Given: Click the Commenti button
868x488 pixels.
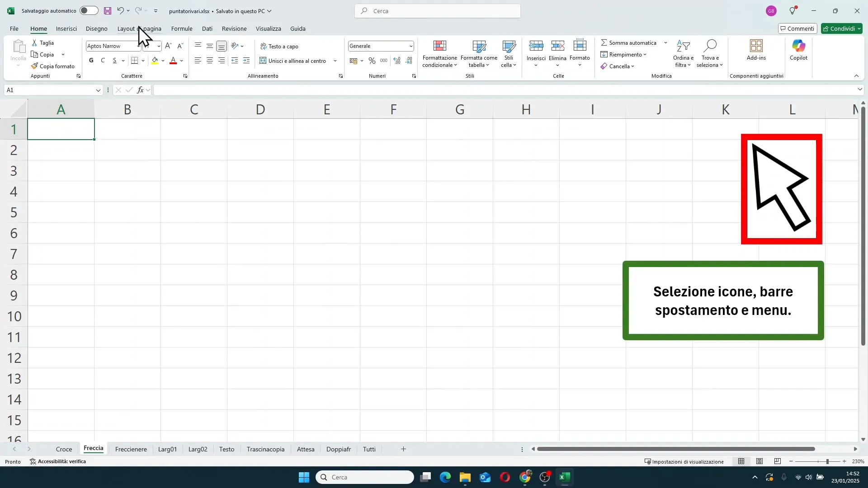Looking at the screenshot, I should (797, 28).
